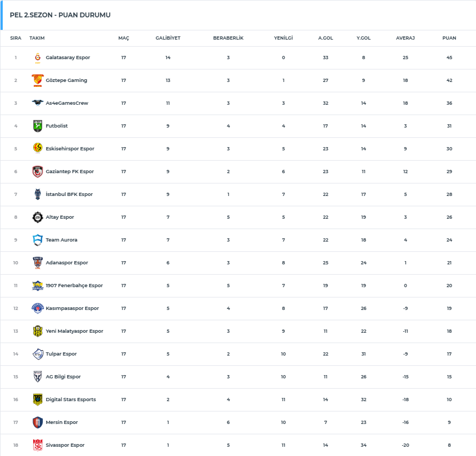Open the 1907 Fenerbahçe Espor team name
The height and width of the screenshot is (456, 476).
pyautogui.click(x=74, y=286)
